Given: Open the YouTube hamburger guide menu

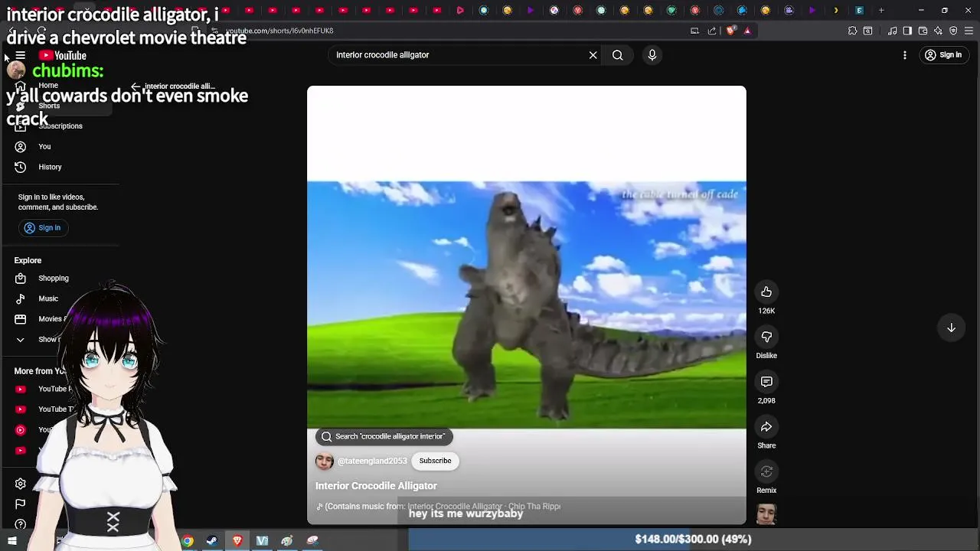Looking at the screenshot, I should pos(21,55).
